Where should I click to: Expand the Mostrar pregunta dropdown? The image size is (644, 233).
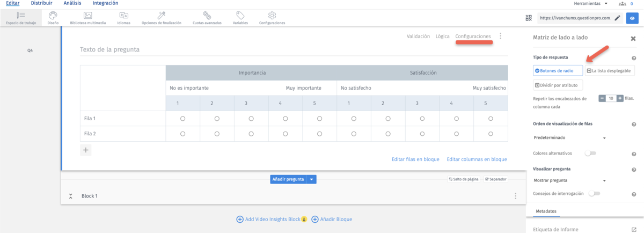tap(569, 180)
